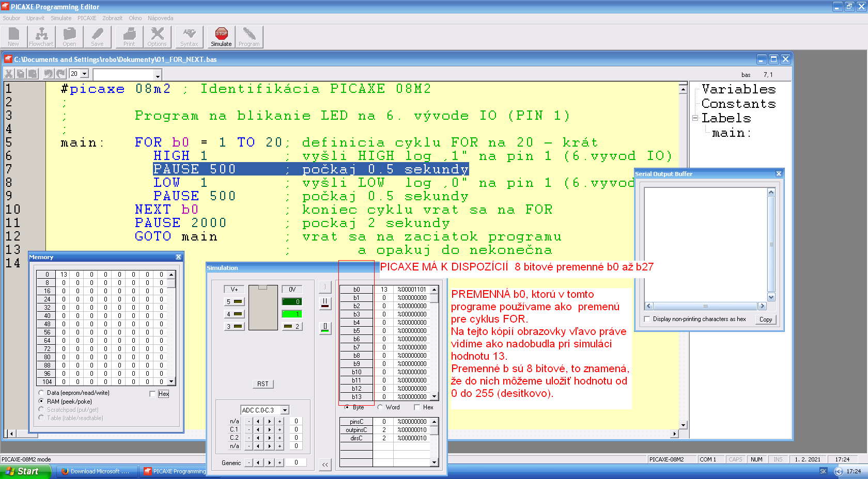Viewport: 868px width, 479px height.
Task: Click the Print toolbar icon
Action: [129, 37]
